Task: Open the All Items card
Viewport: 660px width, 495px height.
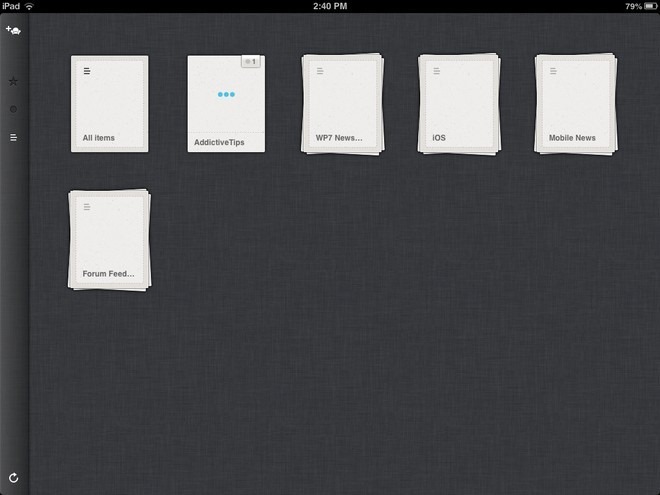Action: pos(109,104)
